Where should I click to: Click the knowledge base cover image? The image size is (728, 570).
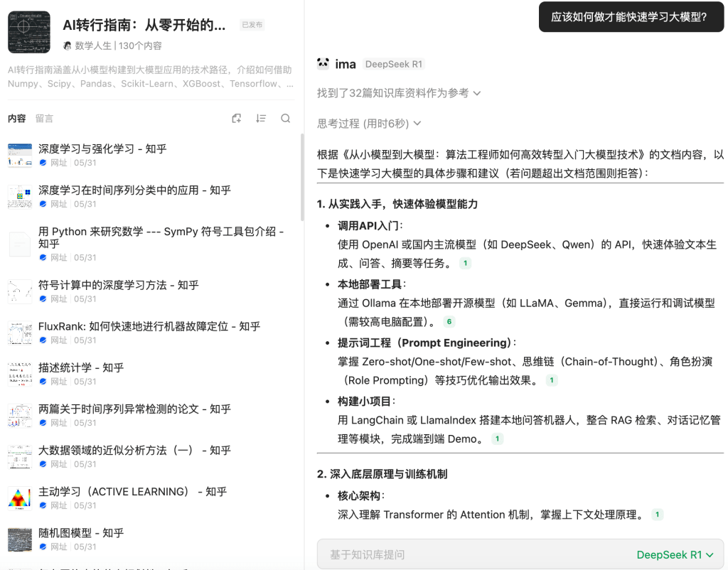click(29, 32)
